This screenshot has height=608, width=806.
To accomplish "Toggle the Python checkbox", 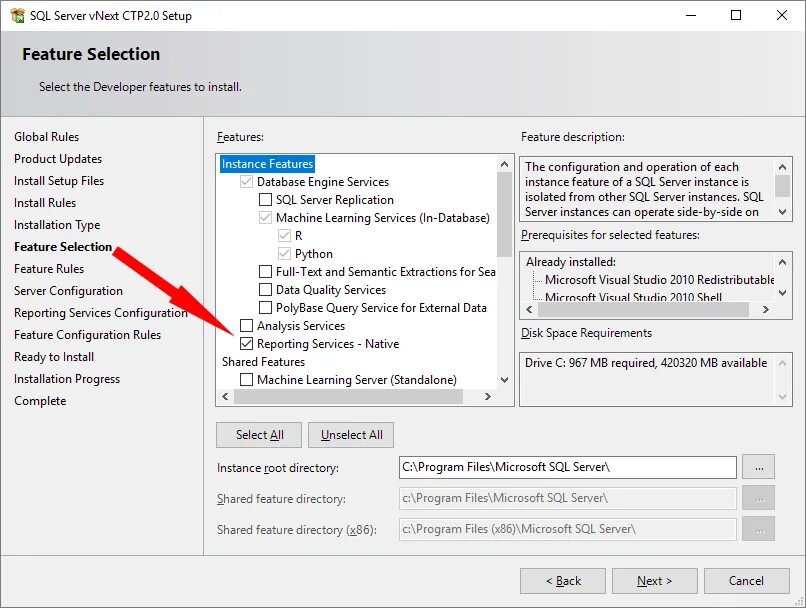I will point(284,253).
